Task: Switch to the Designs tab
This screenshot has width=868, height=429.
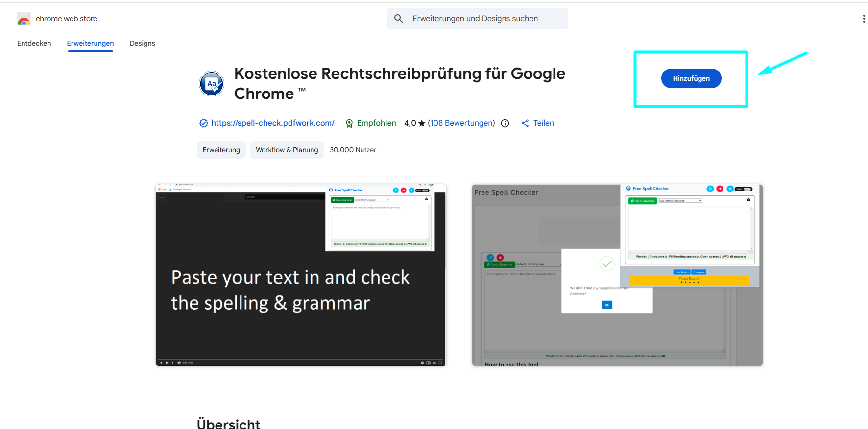Action: coord(142,43)
